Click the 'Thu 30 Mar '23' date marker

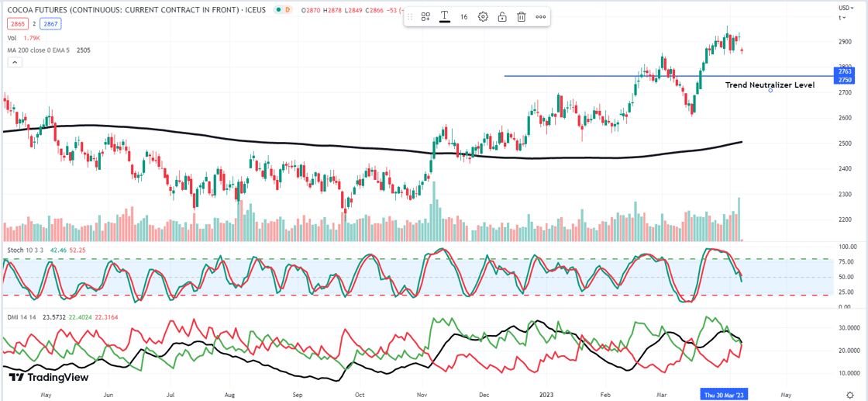coord(724,395)
